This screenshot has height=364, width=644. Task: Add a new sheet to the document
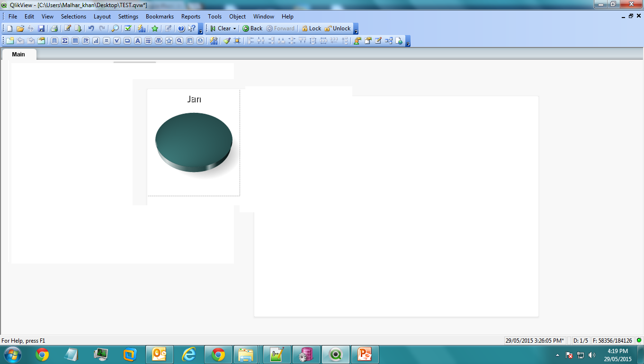coord(9,41)
